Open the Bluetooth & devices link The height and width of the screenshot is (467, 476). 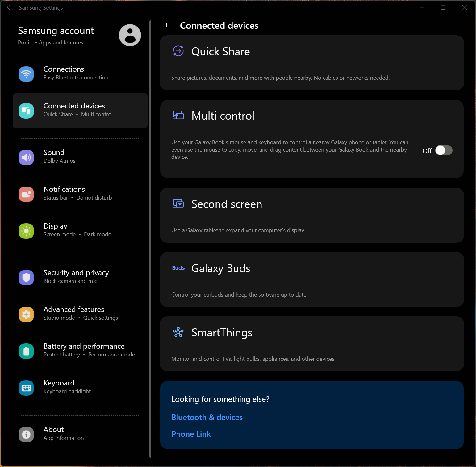pos(207,417)
